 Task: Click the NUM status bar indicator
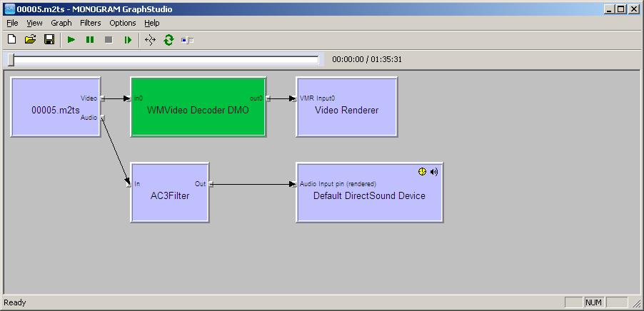coord(593,302)
